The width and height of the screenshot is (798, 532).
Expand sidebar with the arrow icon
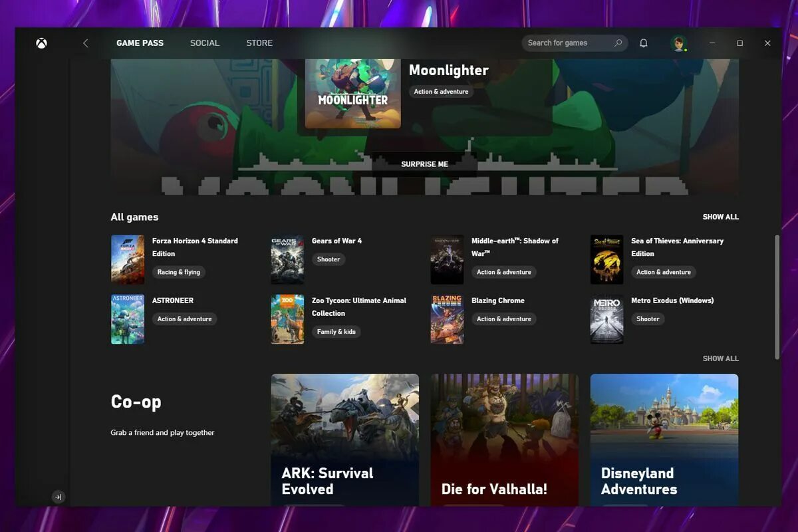tap(58, 497)
